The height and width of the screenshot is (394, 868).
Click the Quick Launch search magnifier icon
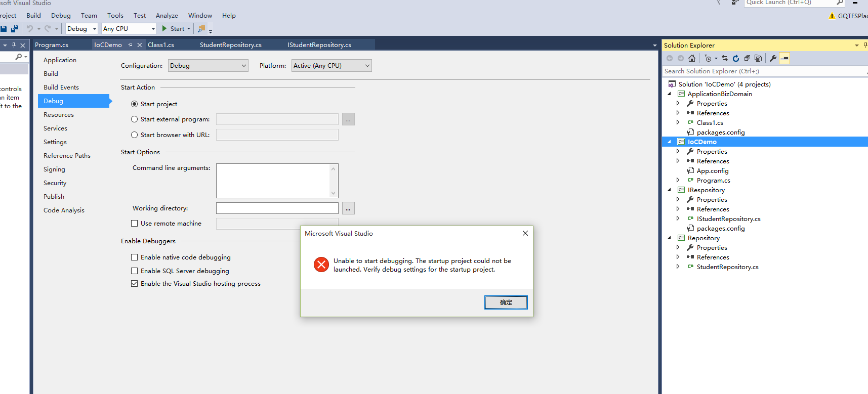840,3
